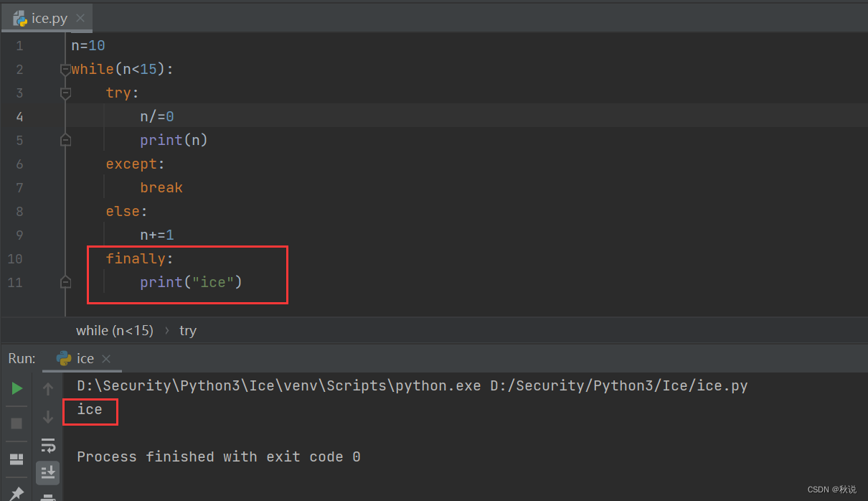The height and width of the screenshot is (501, 868).
Task: Collapse the while loop fold marker
Action: 66,69
